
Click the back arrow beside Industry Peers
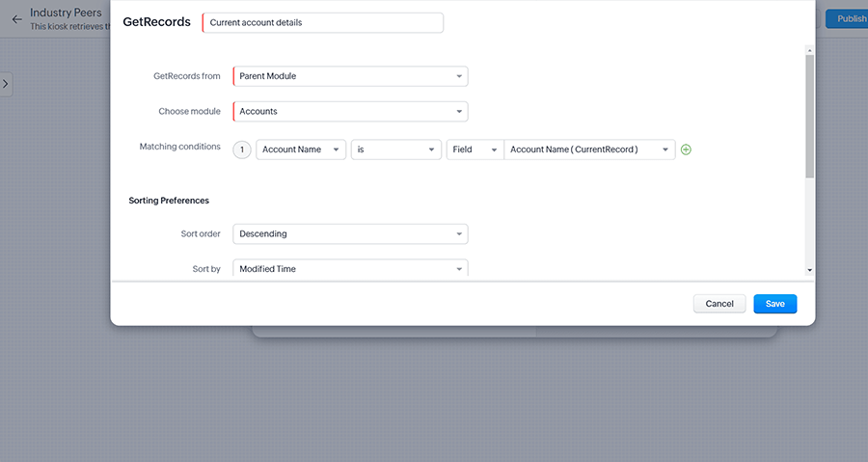(17, 19)
